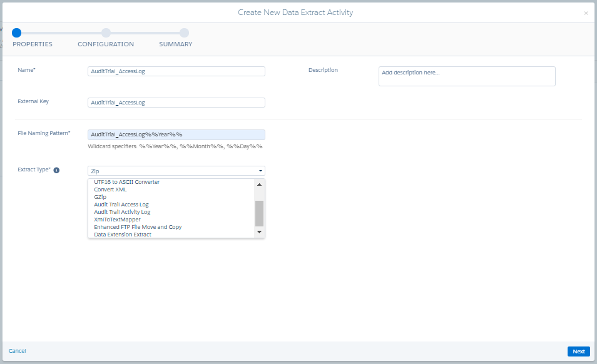The height and width of the screenshot is (364, 597).
Task: Click the External Key input field
Action: [x=176, y=103]
